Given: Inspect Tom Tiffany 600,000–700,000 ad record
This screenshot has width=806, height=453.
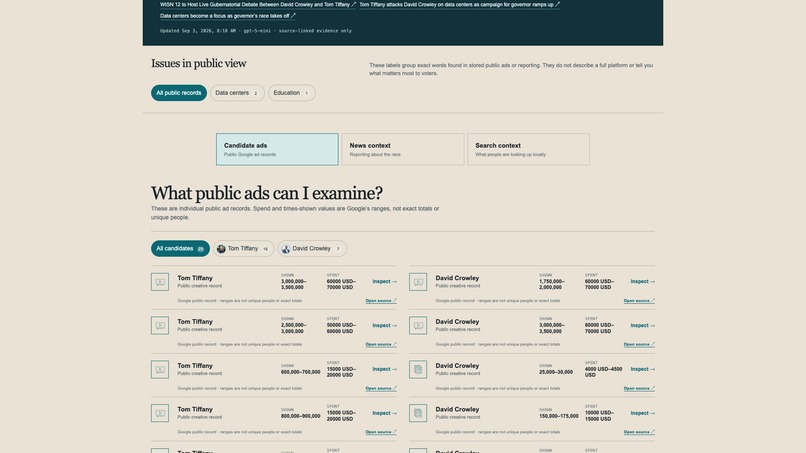Looking at the screenshot, I should coord(384,369).
